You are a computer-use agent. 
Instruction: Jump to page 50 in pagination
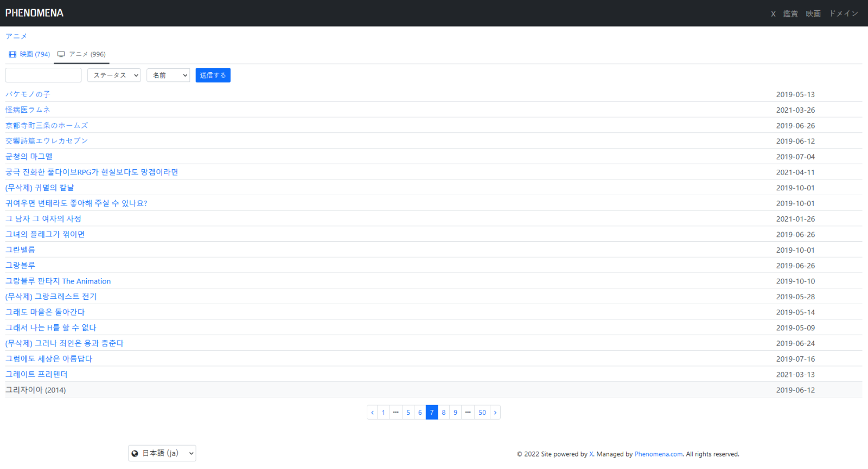point(482,413)
